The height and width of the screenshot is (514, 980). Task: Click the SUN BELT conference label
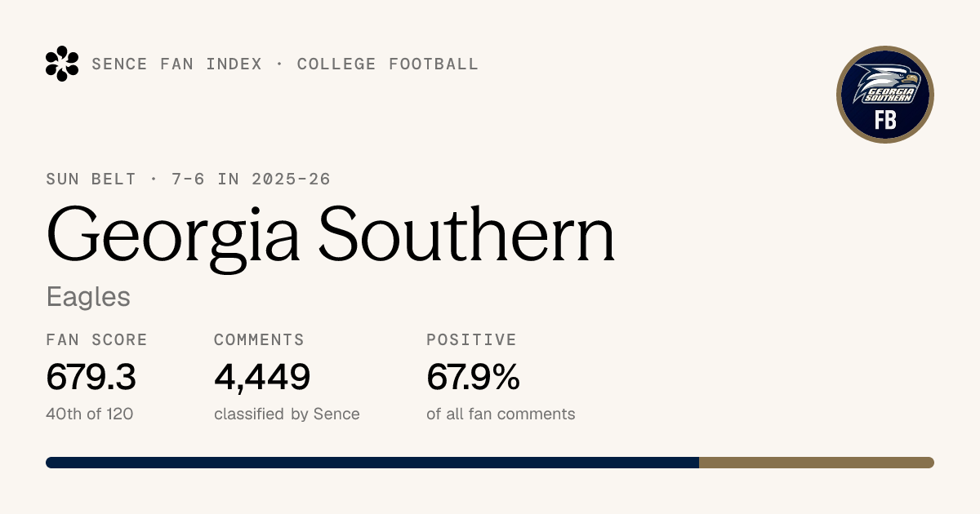click(91, 179)
